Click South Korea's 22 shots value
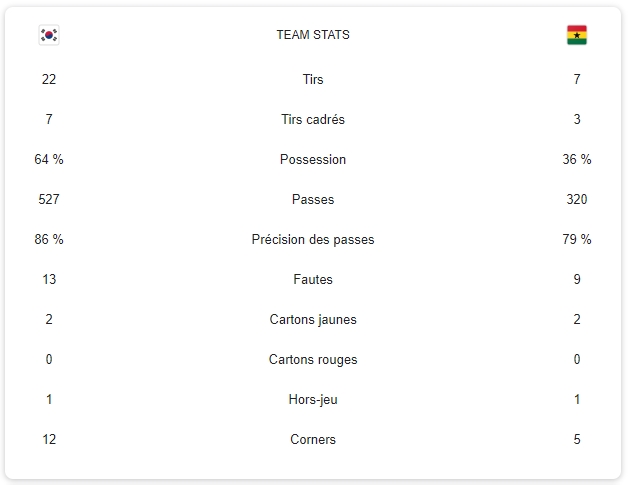The width and height of the screenshot is (628, 485). pos(49,80)
